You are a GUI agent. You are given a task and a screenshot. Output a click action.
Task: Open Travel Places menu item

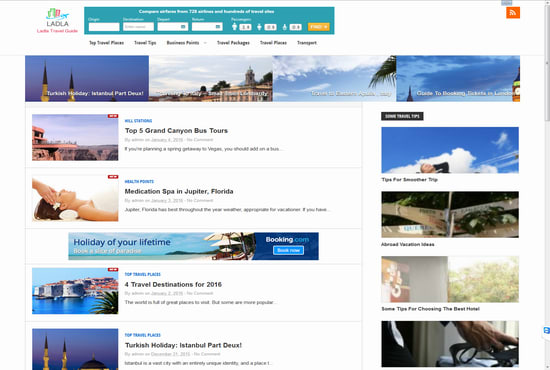coord(273,43)
